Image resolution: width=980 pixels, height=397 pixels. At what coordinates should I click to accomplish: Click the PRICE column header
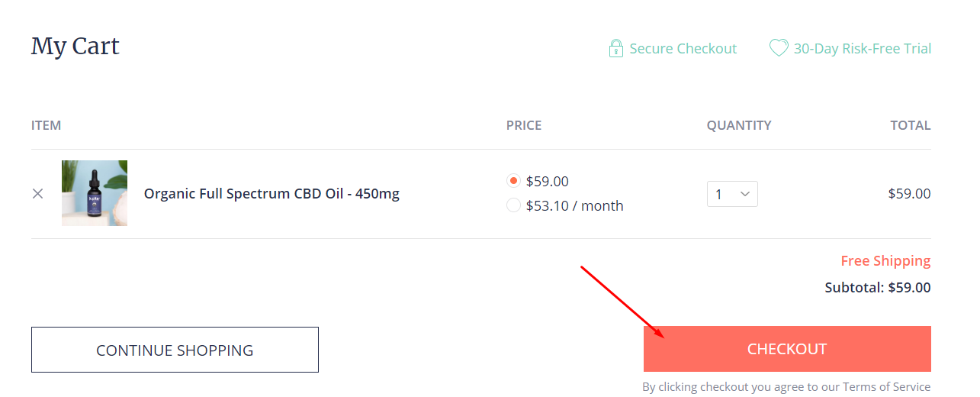[524, 125]
